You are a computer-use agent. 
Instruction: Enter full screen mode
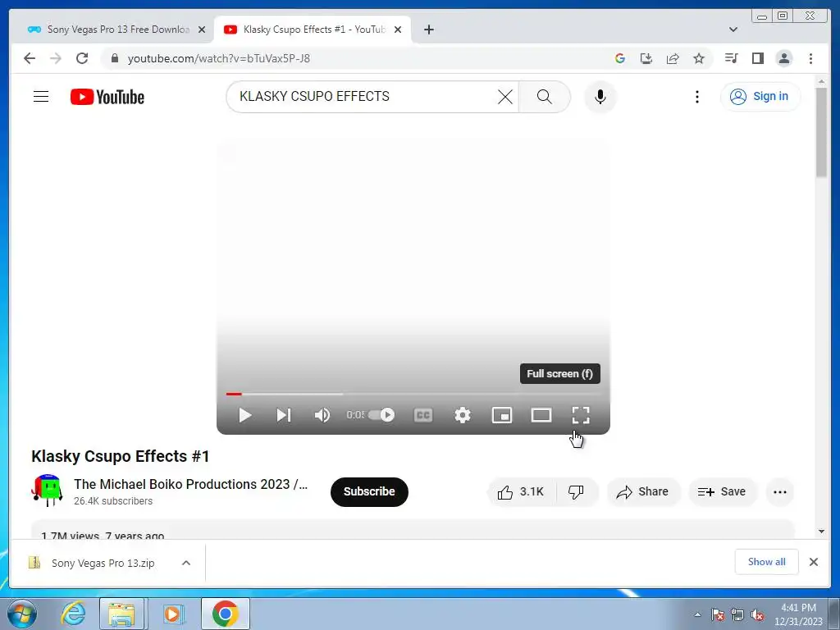581,415
